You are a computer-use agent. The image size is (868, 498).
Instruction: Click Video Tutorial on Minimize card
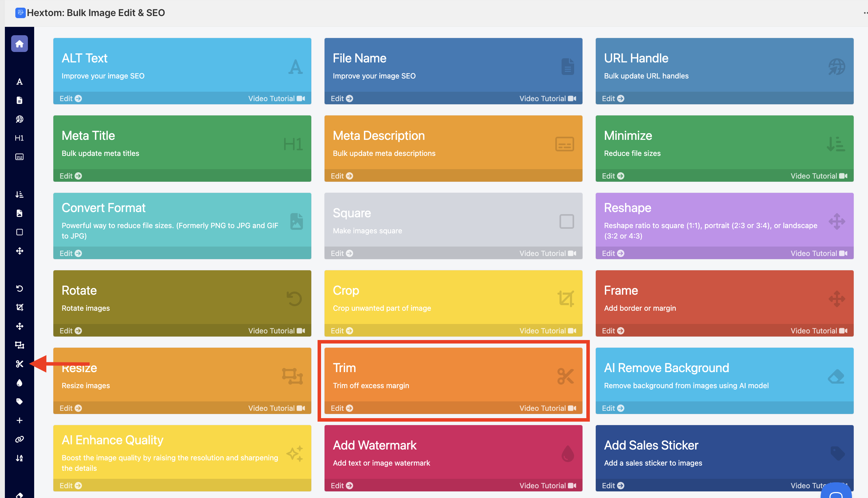click(x=818, y=176)
